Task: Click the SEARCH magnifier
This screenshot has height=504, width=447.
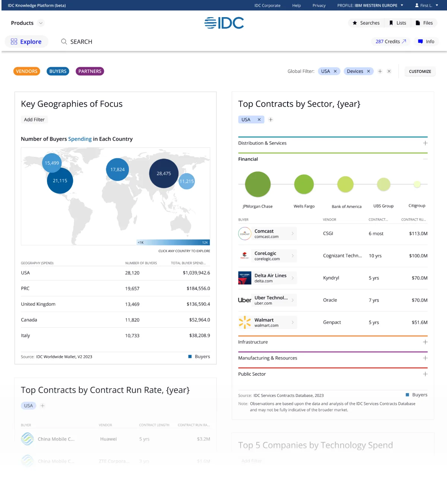Action: point(64,41)
